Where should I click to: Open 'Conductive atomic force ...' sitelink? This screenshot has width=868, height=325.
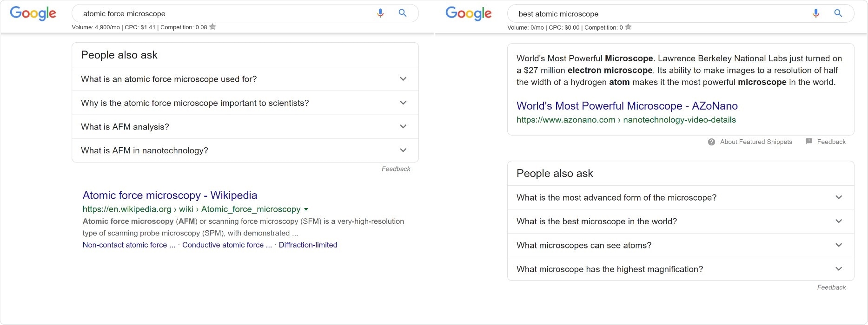[x=227, y=245]
